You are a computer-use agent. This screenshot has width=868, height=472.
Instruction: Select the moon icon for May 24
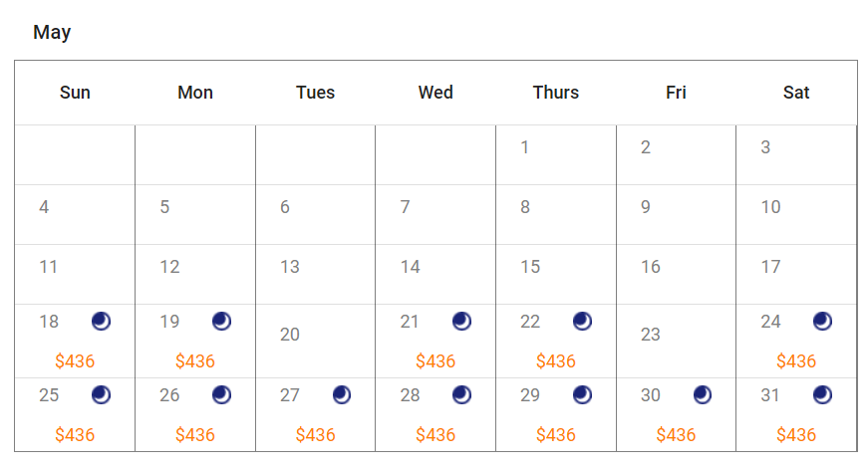click(822, 321)
